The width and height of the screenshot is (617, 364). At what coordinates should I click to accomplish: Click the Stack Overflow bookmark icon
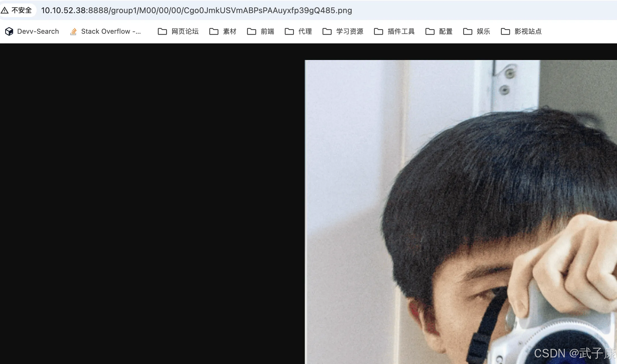[73, 31]
